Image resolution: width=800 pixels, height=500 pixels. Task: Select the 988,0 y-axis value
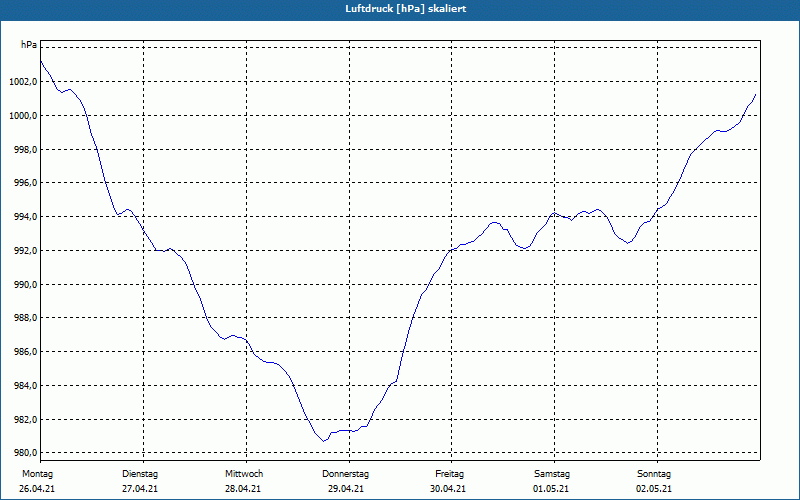pyautogui.click(x=24, y=318)
